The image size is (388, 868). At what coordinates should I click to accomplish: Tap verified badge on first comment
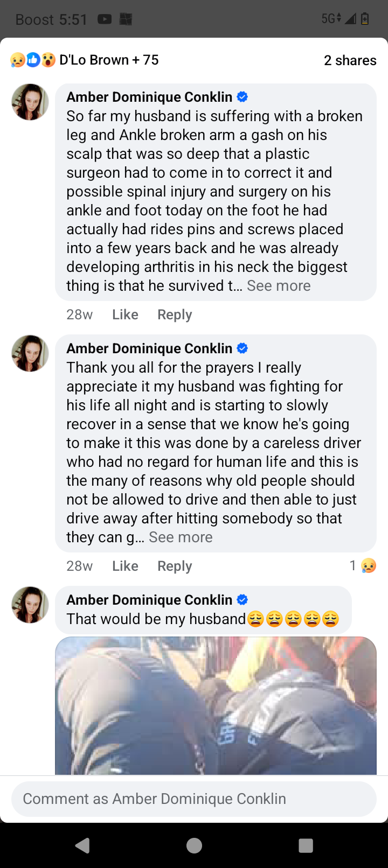coord(242,97)
